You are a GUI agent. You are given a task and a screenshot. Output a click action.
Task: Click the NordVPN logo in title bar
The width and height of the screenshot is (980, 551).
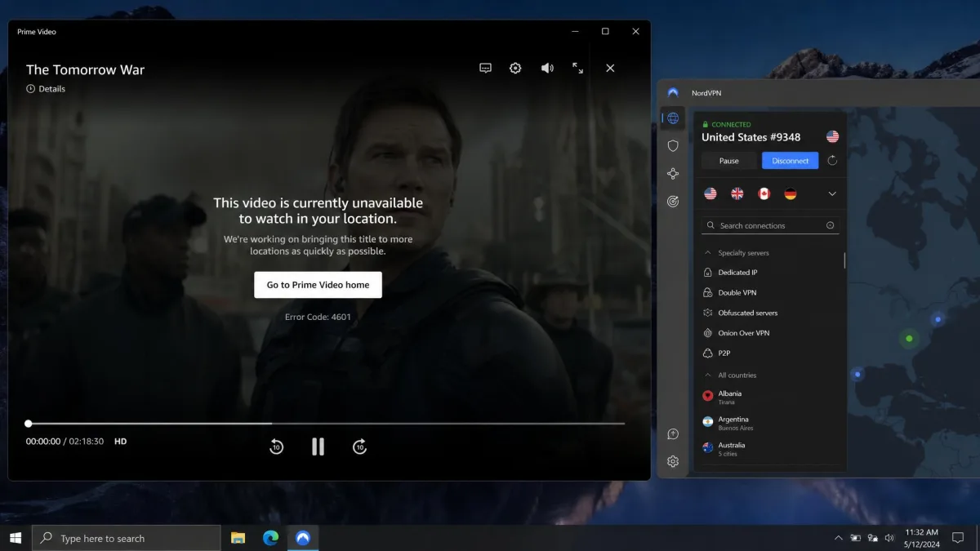[x=673, y=93]
